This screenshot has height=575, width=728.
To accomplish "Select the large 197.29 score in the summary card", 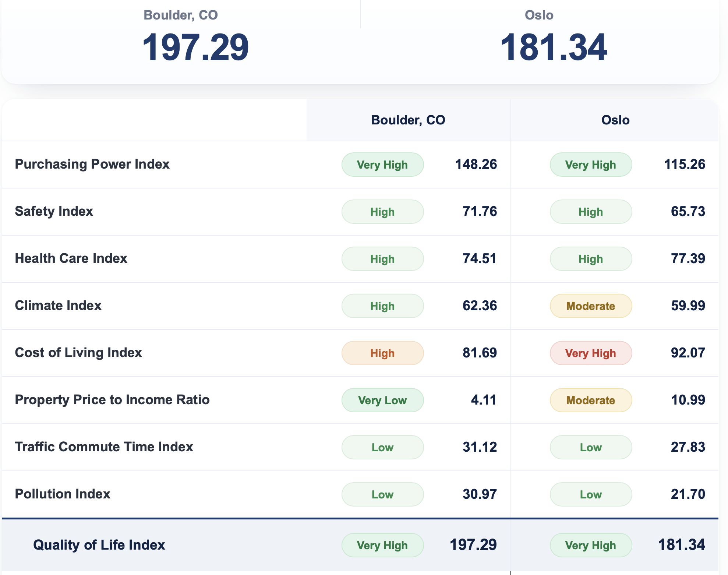I will point(195,47).
